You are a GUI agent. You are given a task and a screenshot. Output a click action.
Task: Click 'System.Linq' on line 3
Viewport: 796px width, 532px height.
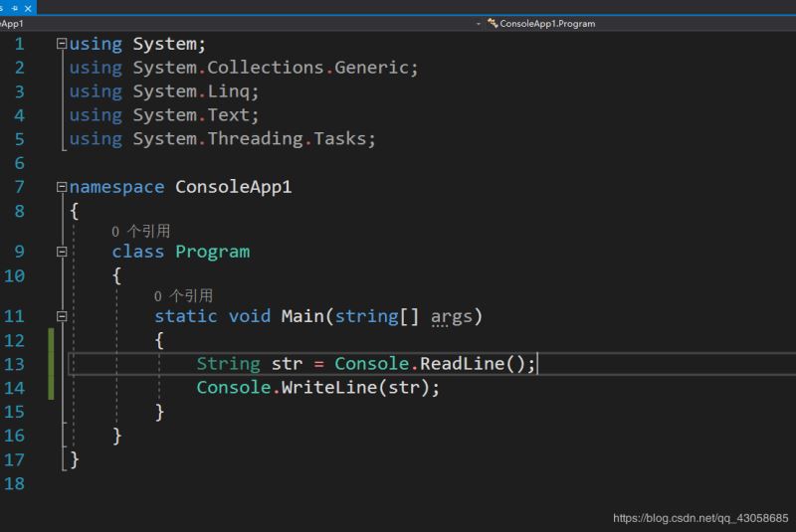coord(191,91)
